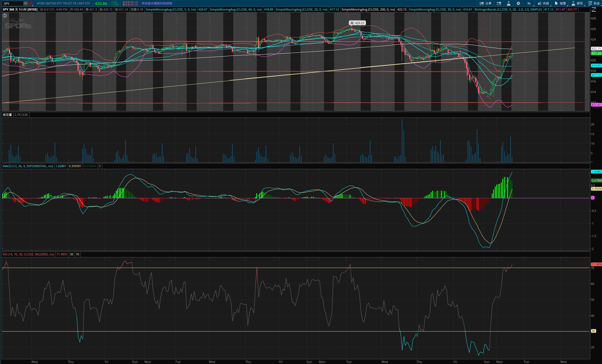Expand the SPY symbol dropdown arrow
The height and width of the screenshot is (364, 602).
[x=26, y=3]
